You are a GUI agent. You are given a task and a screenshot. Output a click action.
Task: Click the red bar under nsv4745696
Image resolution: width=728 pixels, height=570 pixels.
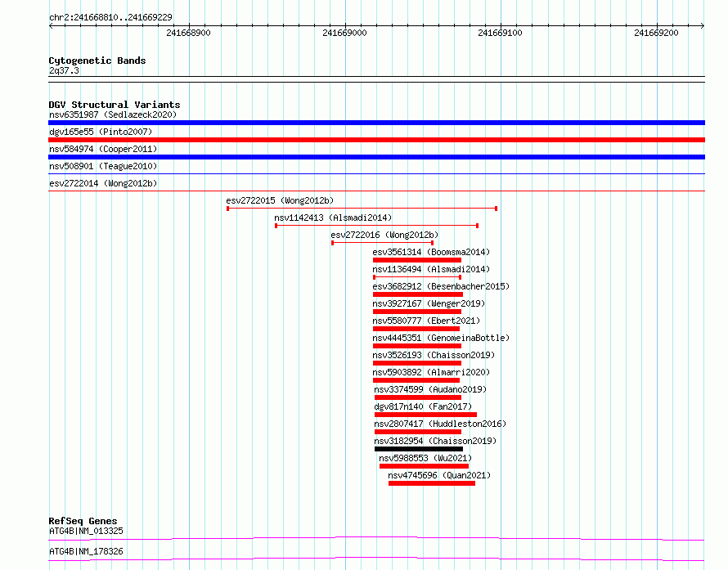(x=432, y=483)
